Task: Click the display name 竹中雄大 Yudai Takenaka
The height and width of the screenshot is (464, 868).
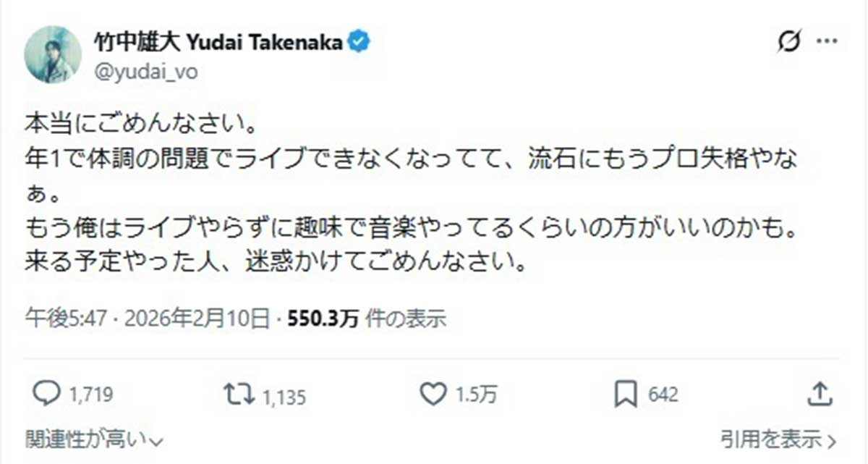Action: click(x=218, y=43)
